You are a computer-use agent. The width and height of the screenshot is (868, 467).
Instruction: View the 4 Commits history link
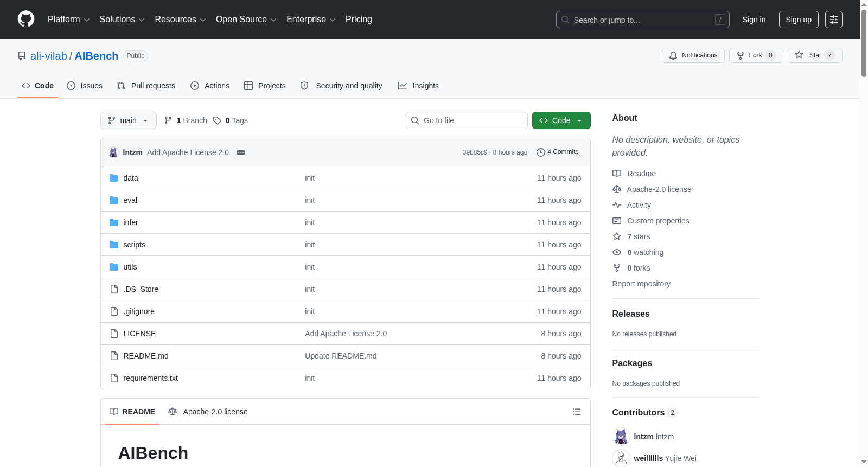(558, 152)
